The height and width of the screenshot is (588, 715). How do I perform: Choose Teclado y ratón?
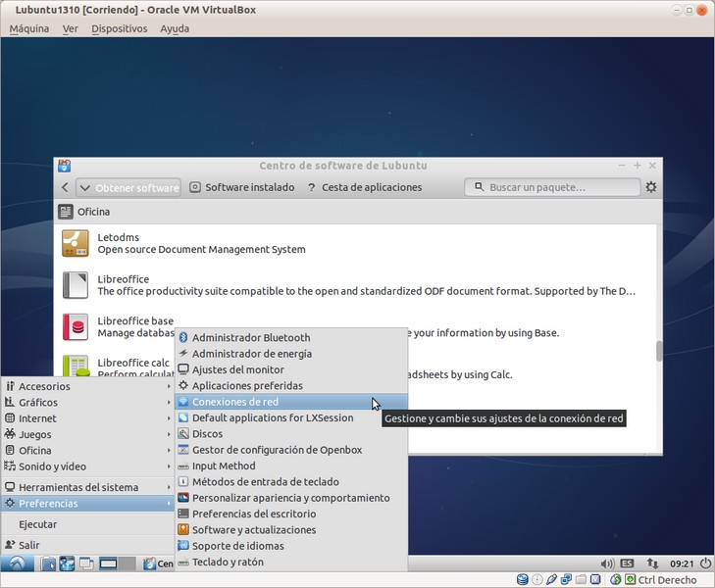pos(291,562)
